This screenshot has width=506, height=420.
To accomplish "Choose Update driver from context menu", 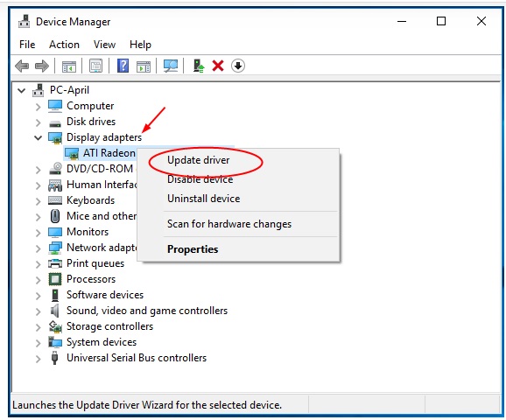I will pyautogui.click(x=199, y=160).
